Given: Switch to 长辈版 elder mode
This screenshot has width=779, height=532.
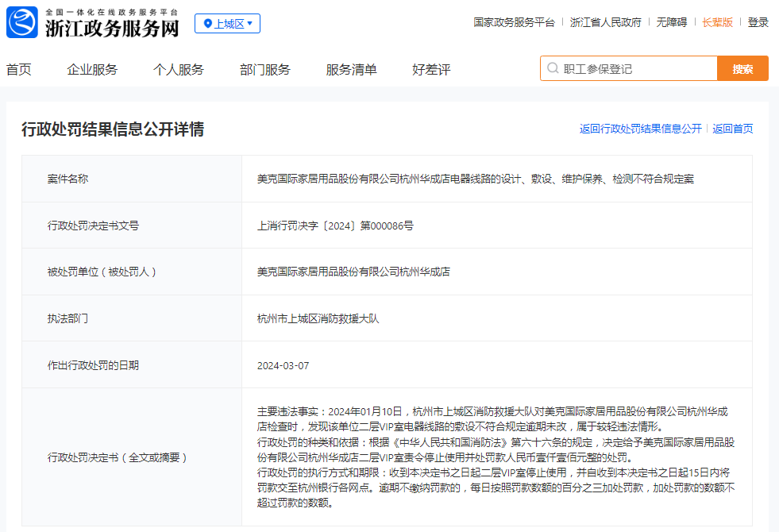Looking at the screenshot, I should point(717,22).
